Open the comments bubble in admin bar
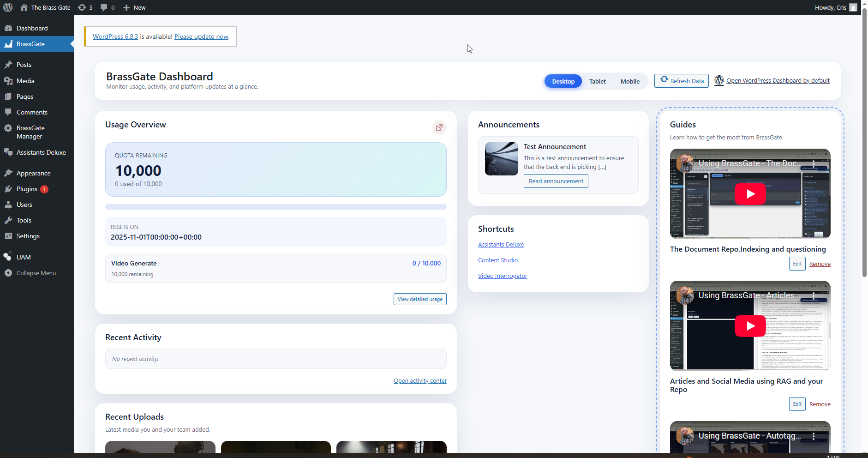The height and width of the screenshot is (458, 868). click(107, 7)
